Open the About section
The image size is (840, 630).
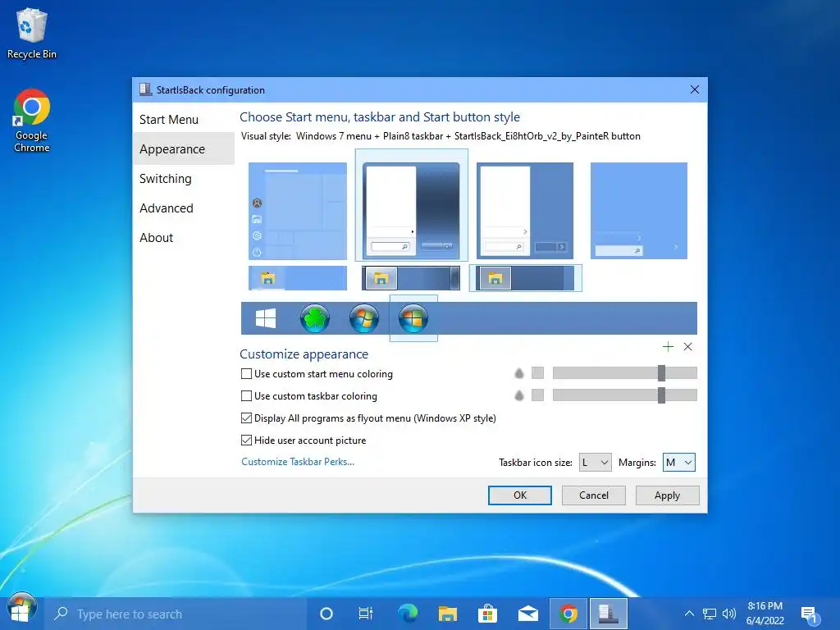tap(183, 237)
